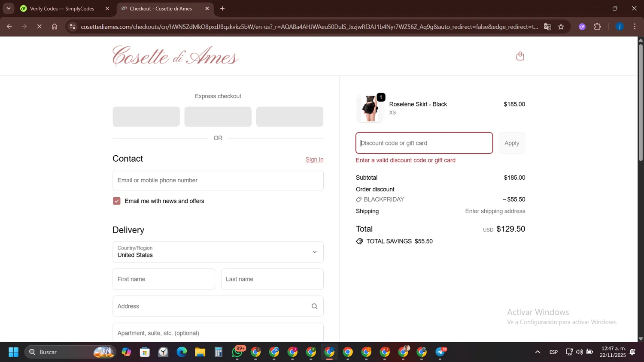Switch to the Verify Codes SimplyCodes tab
The height and width of the screenshot is (362, 644).
tap(62, 9)
